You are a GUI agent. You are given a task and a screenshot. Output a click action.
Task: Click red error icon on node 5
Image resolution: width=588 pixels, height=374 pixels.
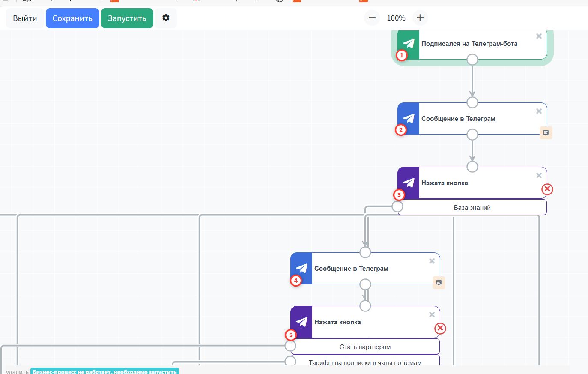[440, 328]
